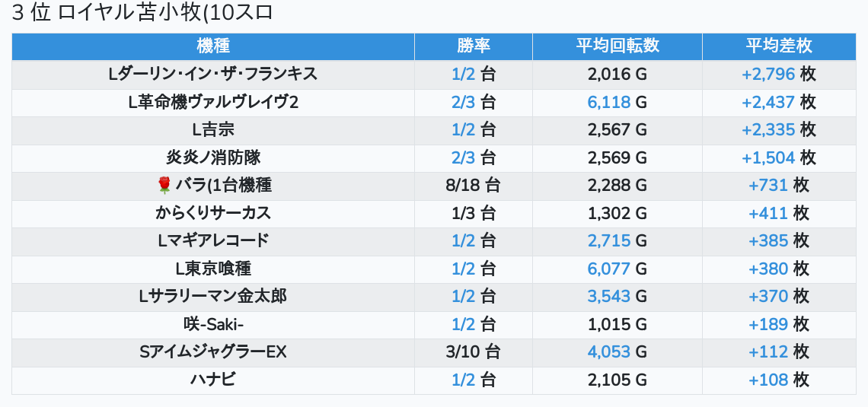Sort table by 機種 column header
Screen dimensions: 868x407
pos(213,46)
